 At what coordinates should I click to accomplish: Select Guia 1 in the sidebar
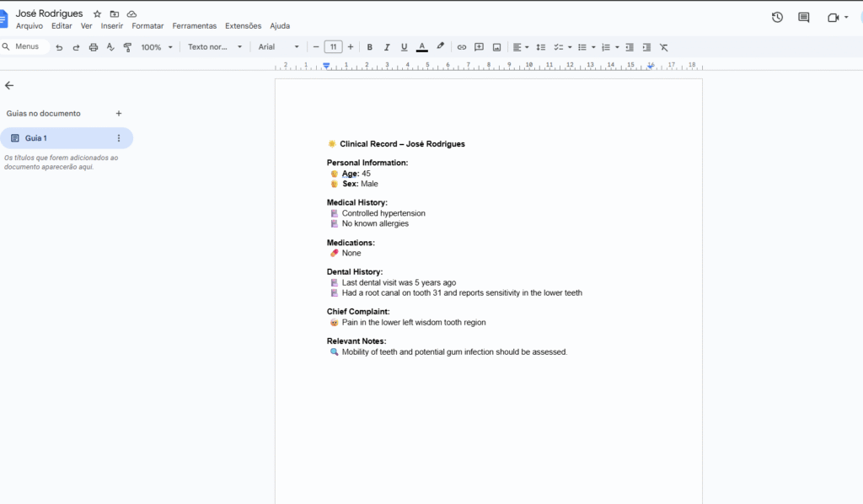59,138
